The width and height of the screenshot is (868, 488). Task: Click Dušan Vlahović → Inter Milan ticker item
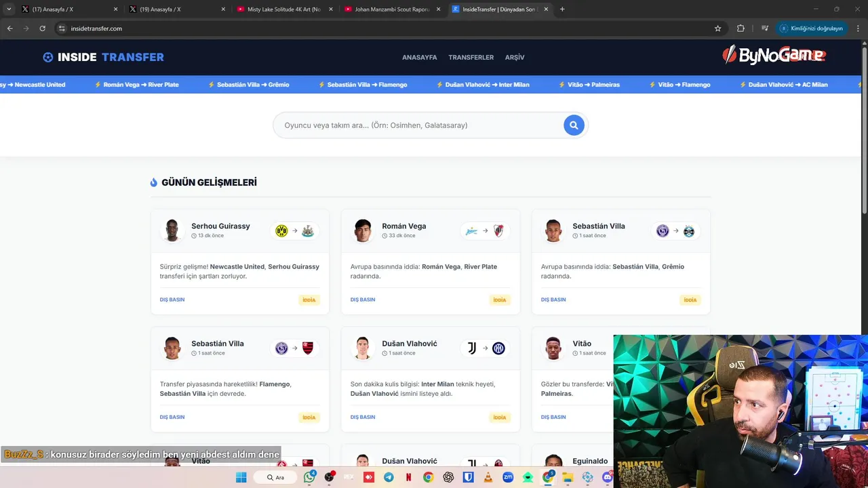coord(483,85)
